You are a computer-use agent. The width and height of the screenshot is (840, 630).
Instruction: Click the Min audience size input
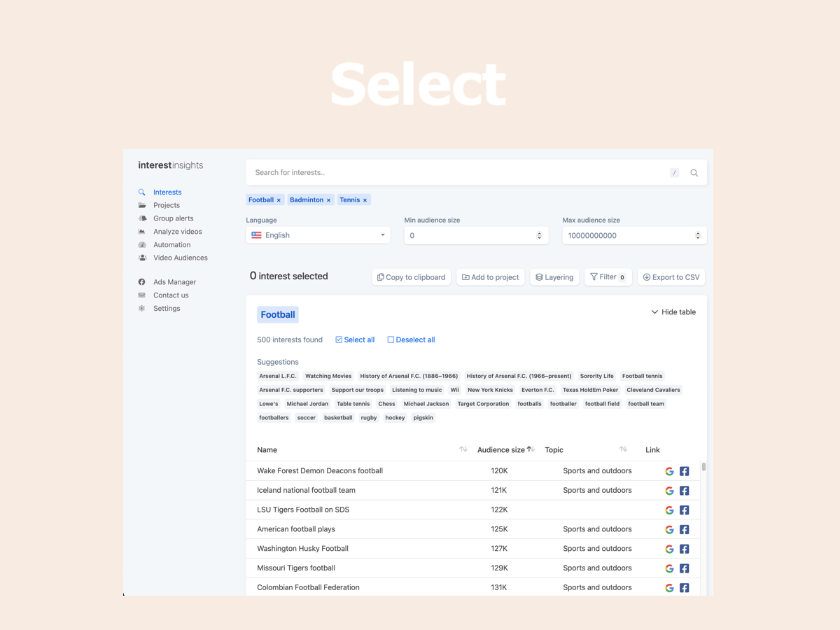pos(476,235)
